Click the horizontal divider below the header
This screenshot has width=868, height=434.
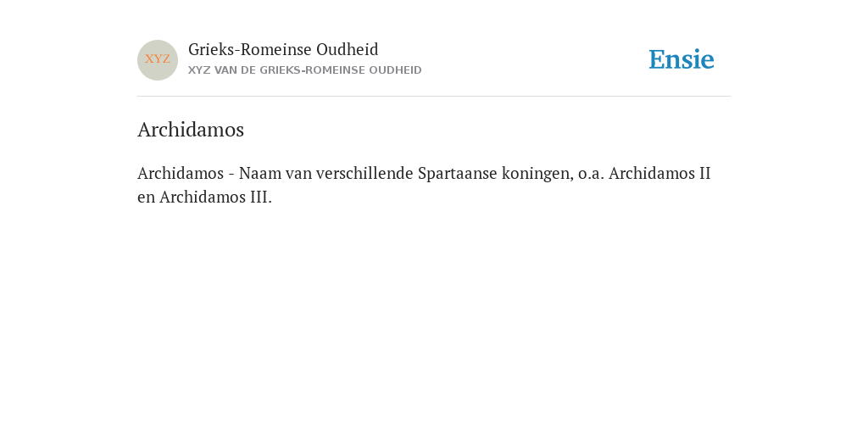coord(434,97)
